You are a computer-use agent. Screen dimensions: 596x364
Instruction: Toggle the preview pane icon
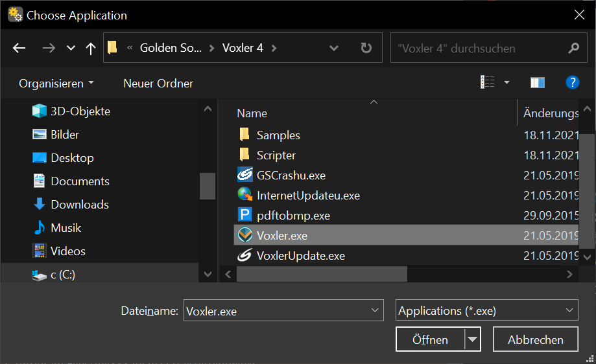tap(537, 82)
